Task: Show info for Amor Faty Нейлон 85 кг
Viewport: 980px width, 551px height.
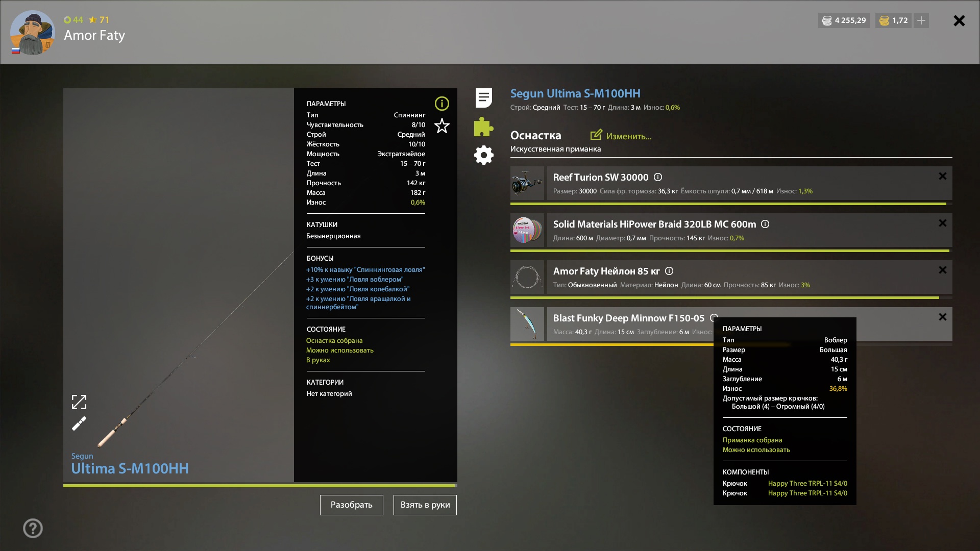Action: [669, 271]
